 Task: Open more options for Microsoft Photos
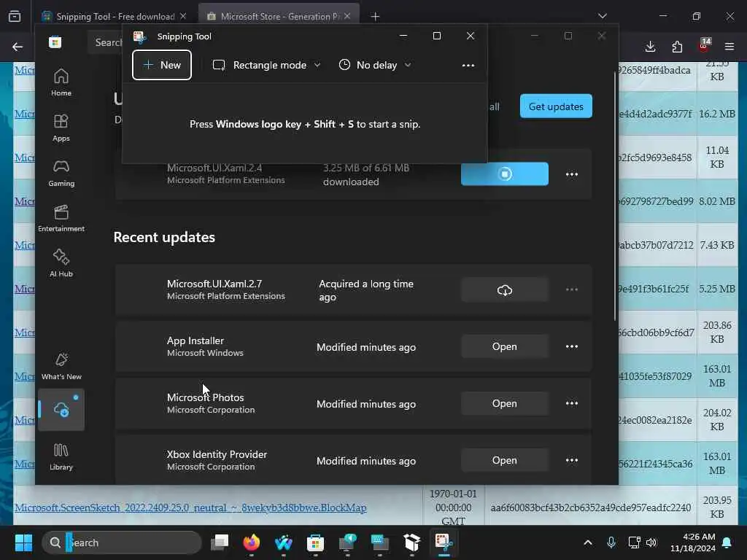click(572, 403)
